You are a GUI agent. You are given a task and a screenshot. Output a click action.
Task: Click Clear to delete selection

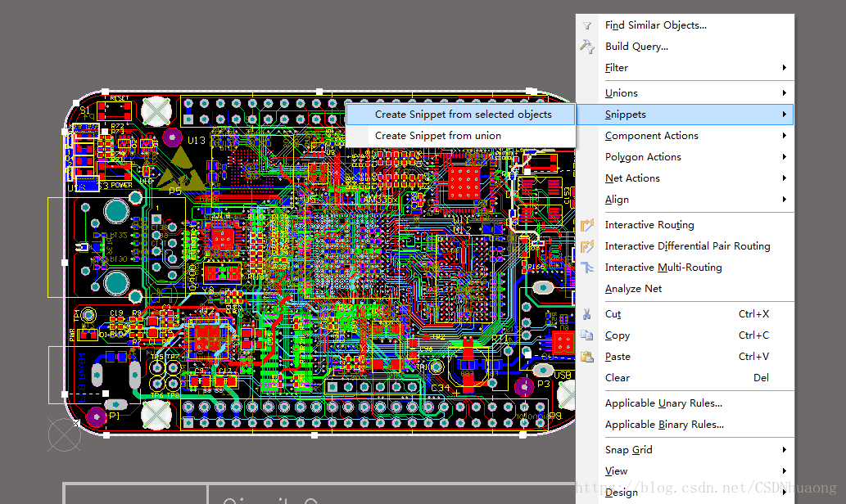(618, 378)
